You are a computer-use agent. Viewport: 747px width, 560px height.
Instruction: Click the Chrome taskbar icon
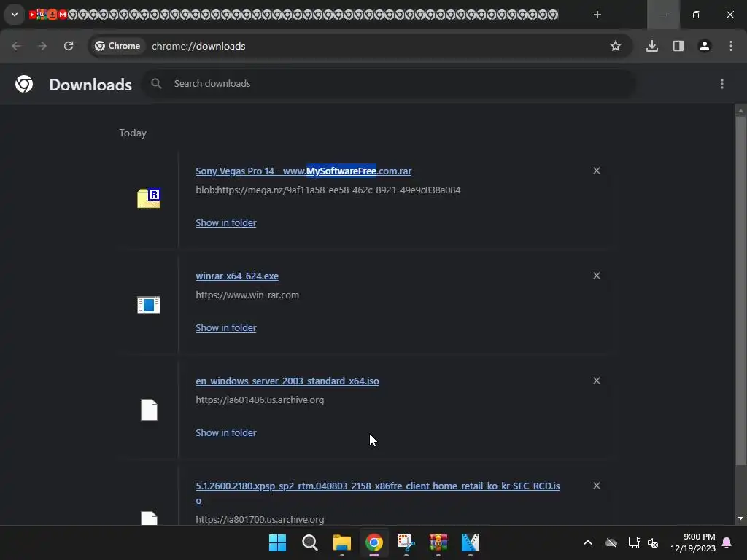[374, 542]
